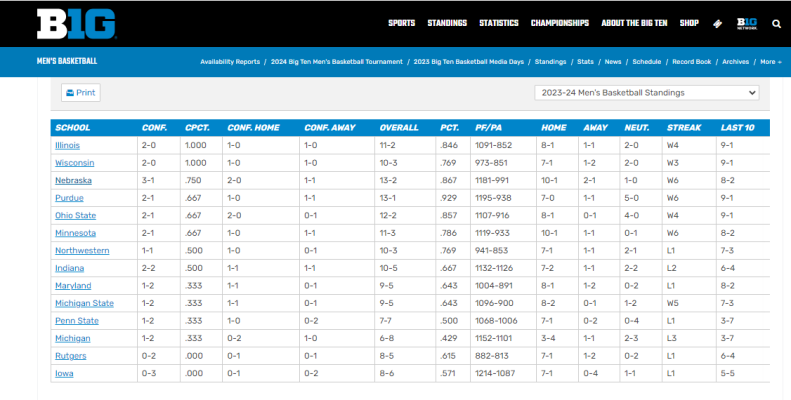Select Rutgers' overall percentage .615
This screenshot has width=791, height=400.
(x=448, y=356)
